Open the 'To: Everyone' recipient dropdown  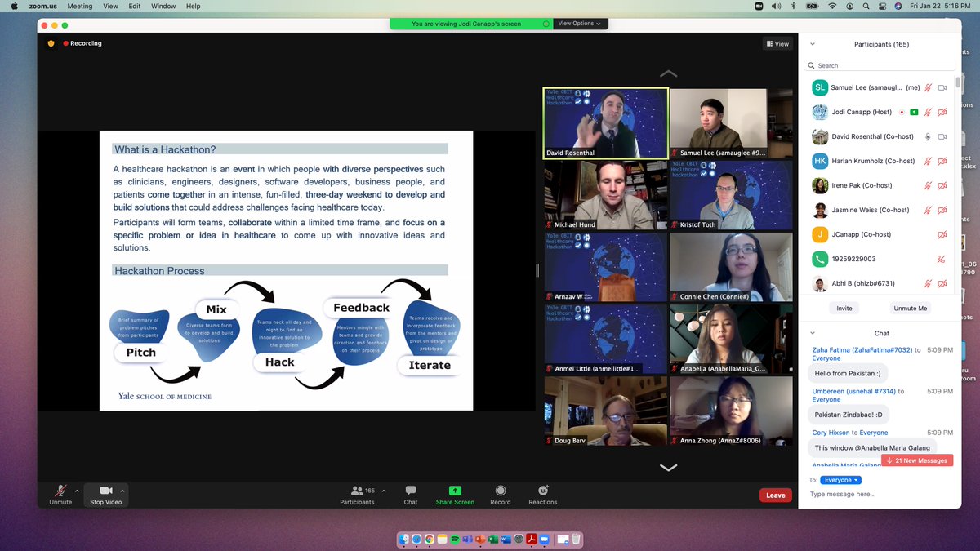840,480
